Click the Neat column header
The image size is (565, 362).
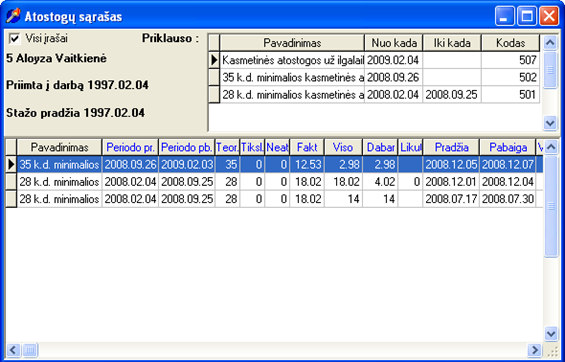click(277, 147)
